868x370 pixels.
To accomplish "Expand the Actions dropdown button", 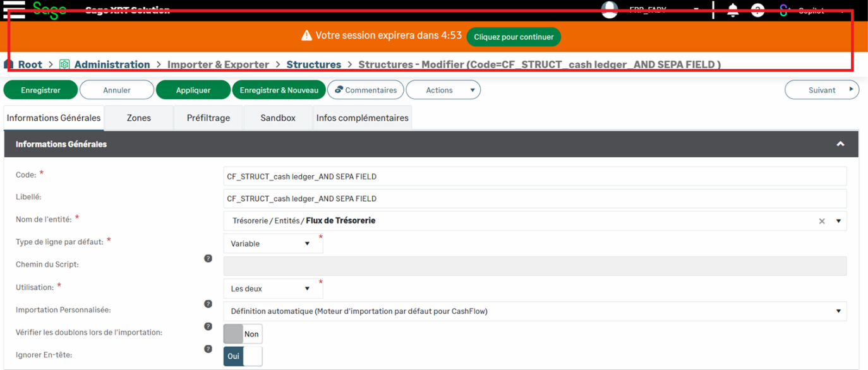I will click(x=443, y=90).
